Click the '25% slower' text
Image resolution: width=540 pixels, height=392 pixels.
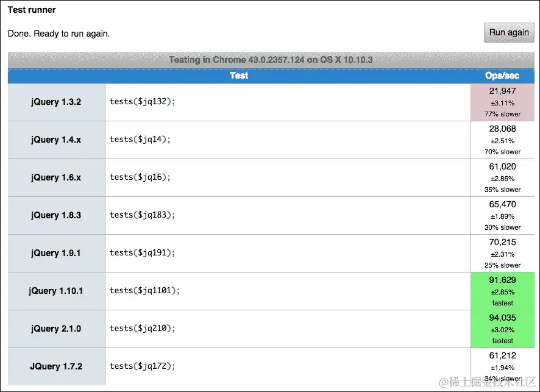[x=502, y=266]
